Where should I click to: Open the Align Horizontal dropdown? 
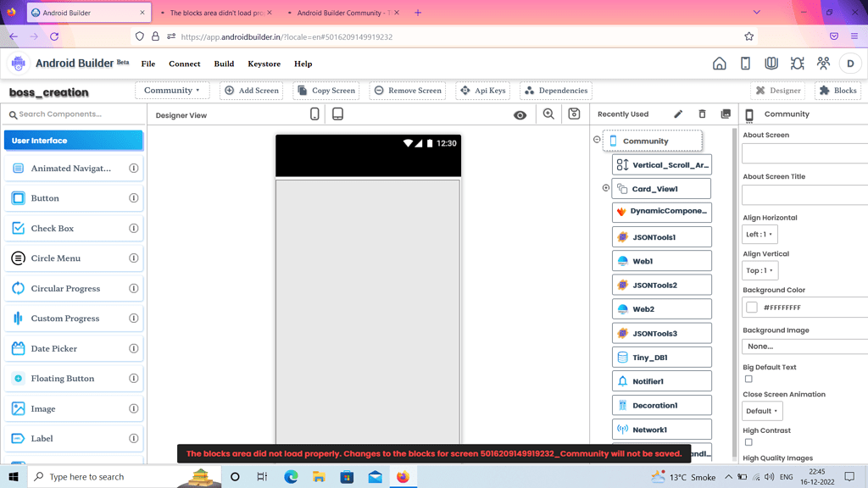(x=759, y=234)
